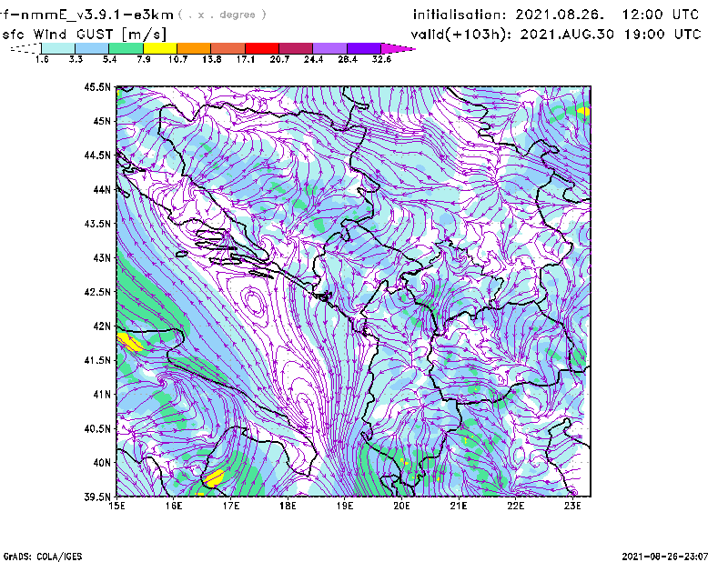
Task: Click the 'GrADS: COLA/IGES' credit text
Action: click(42, 557)
